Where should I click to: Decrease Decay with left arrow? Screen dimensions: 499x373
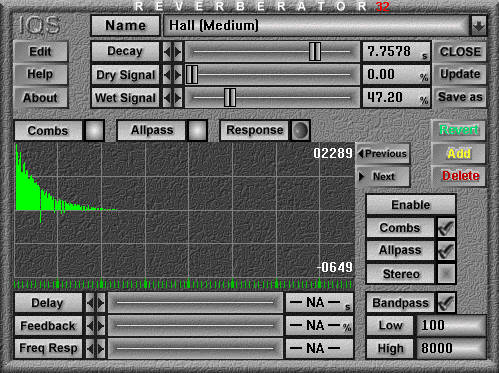click(x=167, y=52)
